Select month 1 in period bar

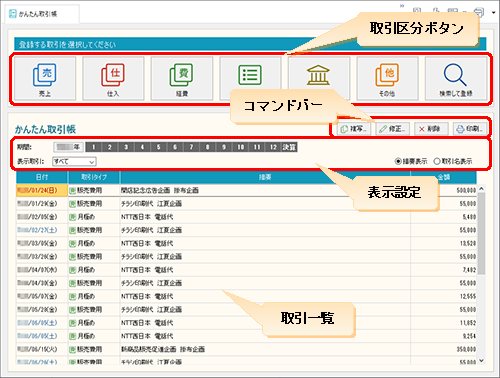click(94, 147)
